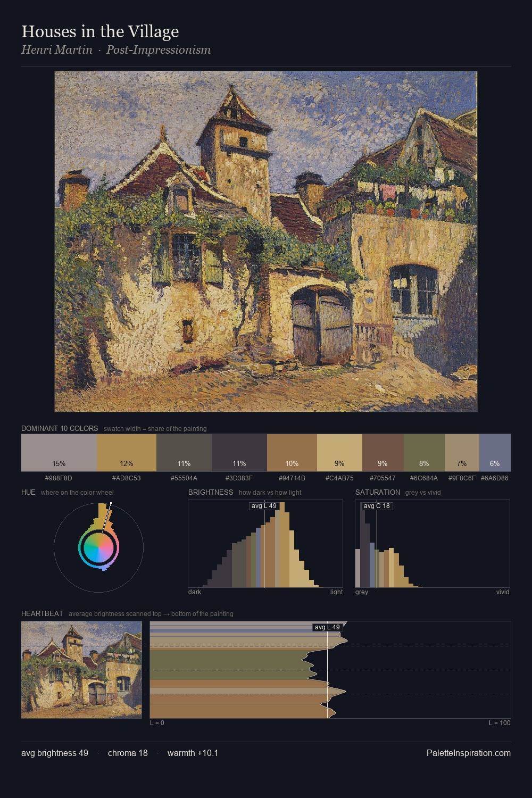Image resolution: width=532 pixels, height=798 pixels.
Task: Click 'grey vs vivid' caption
Action: click(x=423, y=492)
